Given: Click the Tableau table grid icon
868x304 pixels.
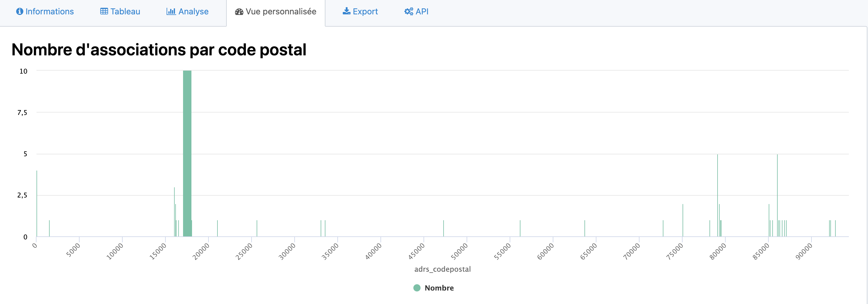Looking at the screenshot, I should point(104,11).
